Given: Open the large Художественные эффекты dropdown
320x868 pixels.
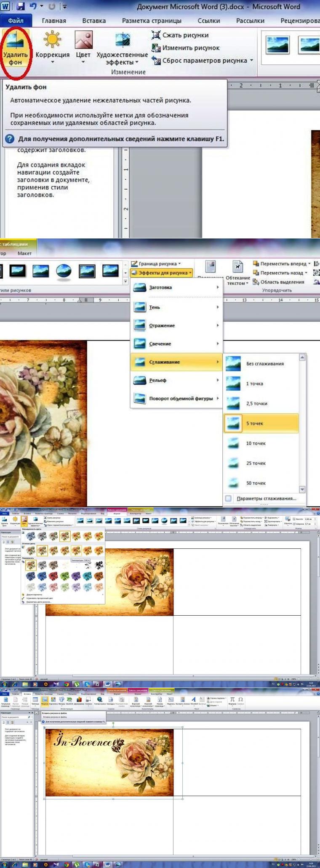Looking at the screenshot, I should [122, 49].
